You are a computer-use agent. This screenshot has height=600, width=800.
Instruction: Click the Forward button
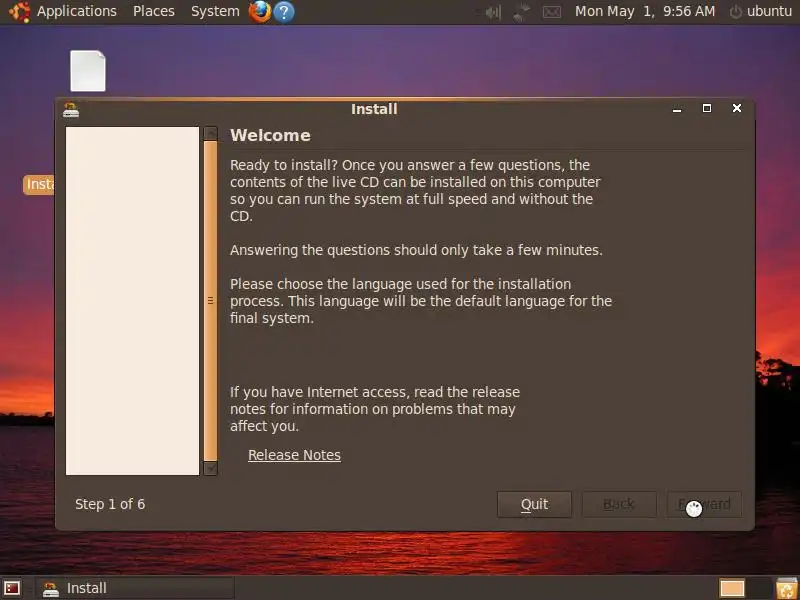pyautogui.click(x=704, y=505)
